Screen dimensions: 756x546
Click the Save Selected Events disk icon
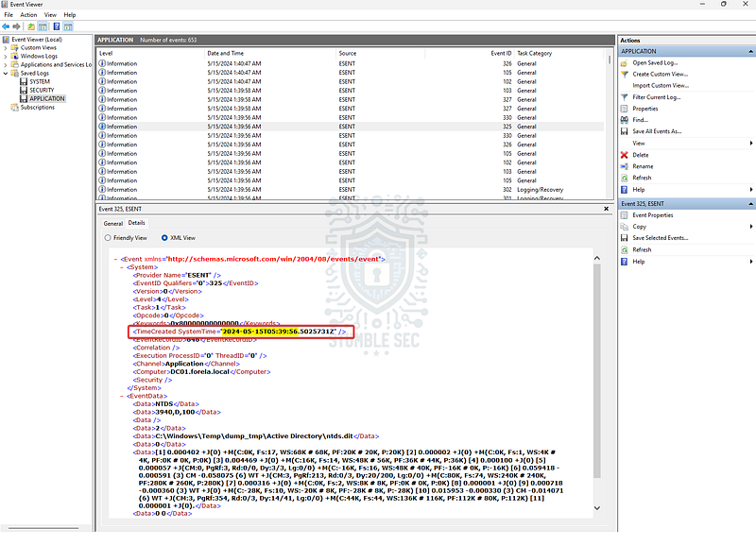point(624,238)
